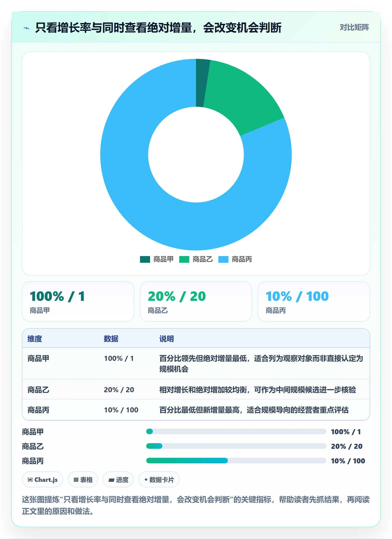The image size is (392, 539).
Task: Click the 对比矩阵 label in header
Action: [354, 27]
